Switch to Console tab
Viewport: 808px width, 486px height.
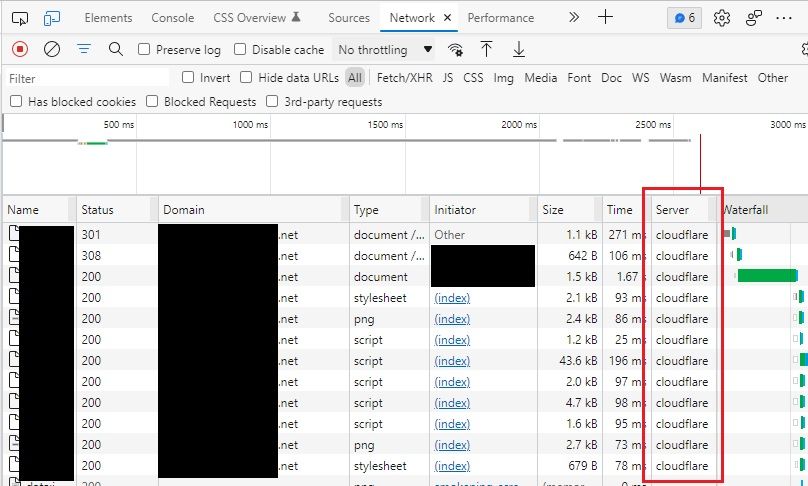point(173,18)
